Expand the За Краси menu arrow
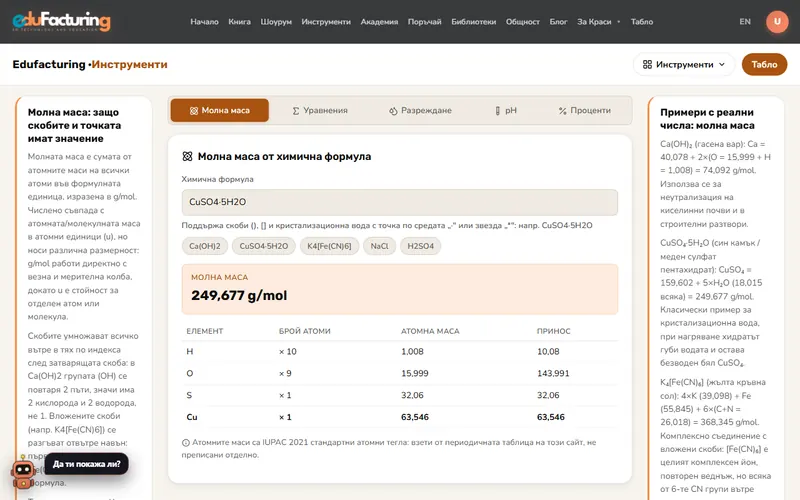This screenshot has width=800, height=500. 618,22
